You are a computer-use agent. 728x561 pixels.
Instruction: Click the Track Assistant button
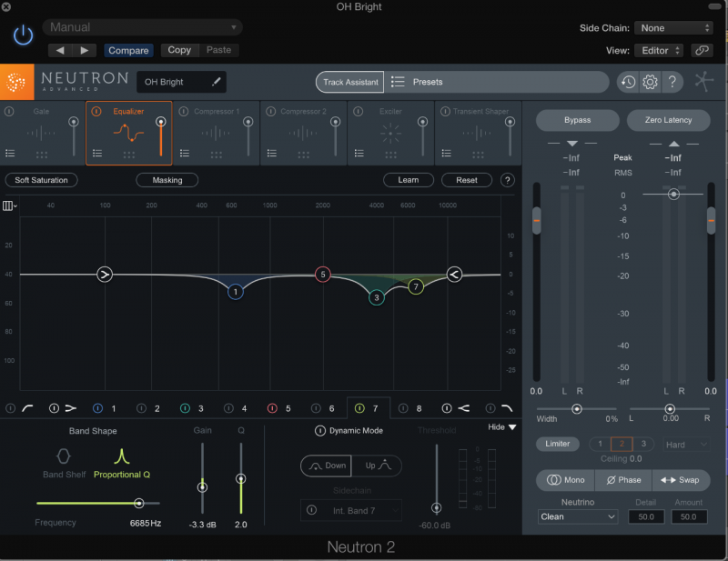point(350,82)
